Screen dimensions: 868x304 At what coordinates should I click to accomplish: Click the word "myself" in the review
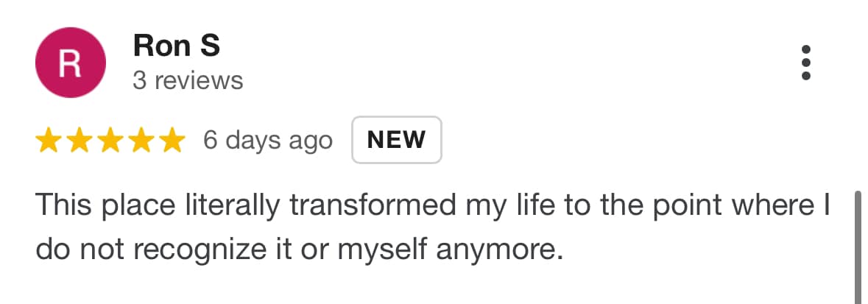click(x=383, y=251)
